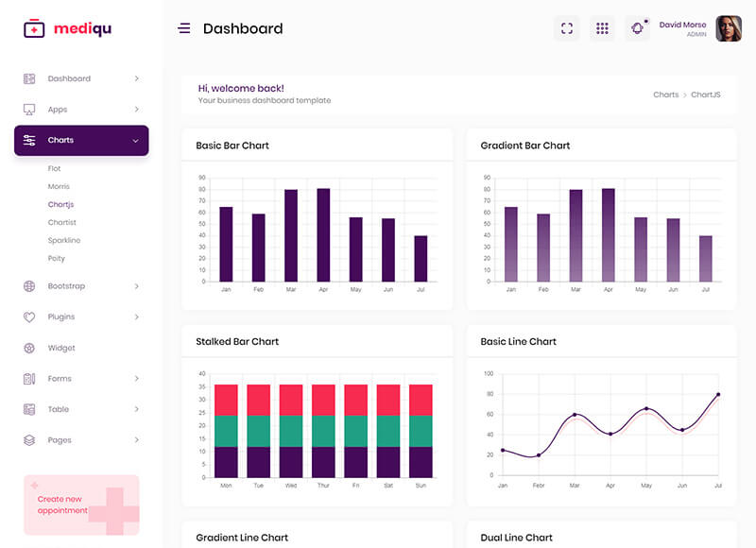
Task: Open David Morse profile avatar
Action: [x=729, y=28]
